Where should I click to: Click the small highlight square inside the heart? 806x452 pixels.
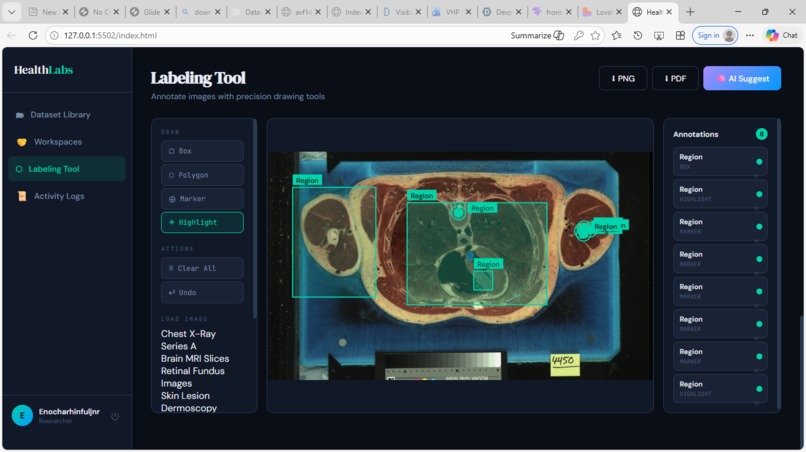483,281
